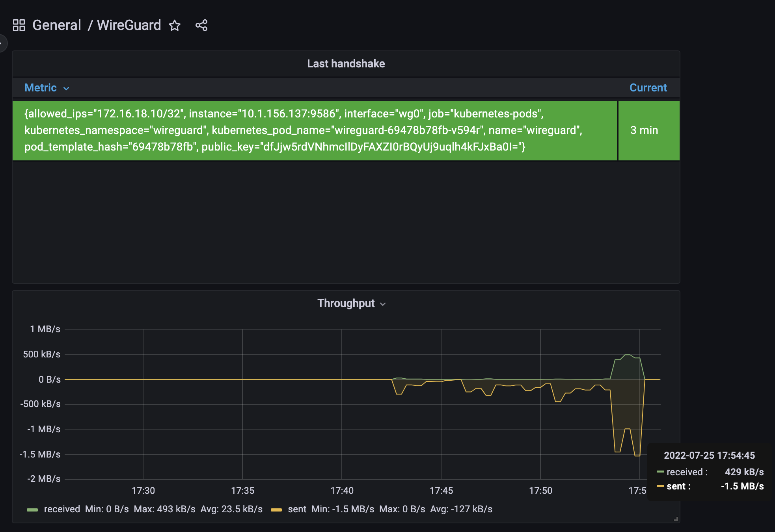Screen dimensions: 775x532
Task: Open the dashboards grid icon
Action: [x=19, y=25]
